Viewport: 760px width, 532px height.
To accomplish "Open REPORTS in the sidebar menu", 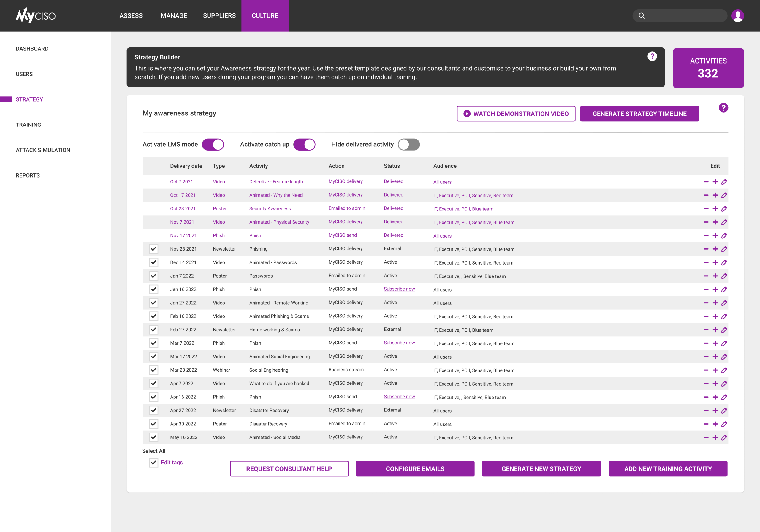I will pos(28,175).
